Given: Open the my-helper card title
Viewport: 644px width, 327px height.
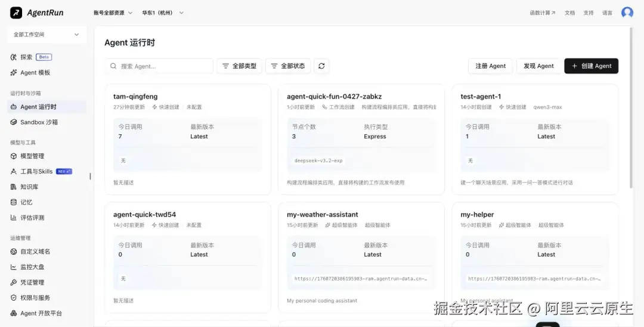Looking at the screenshot, I should coord(477,214).
